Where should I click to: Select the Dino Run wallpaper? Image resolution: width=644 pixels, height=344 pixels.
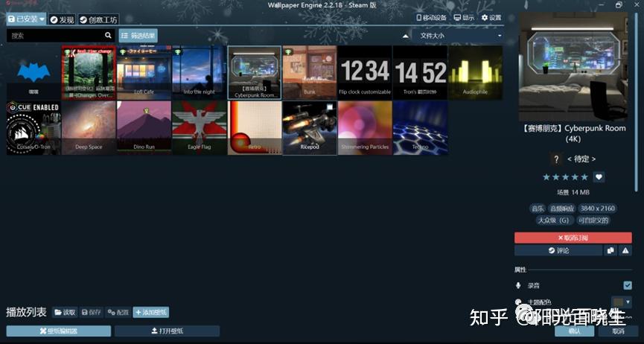click(x=144, y=128)
